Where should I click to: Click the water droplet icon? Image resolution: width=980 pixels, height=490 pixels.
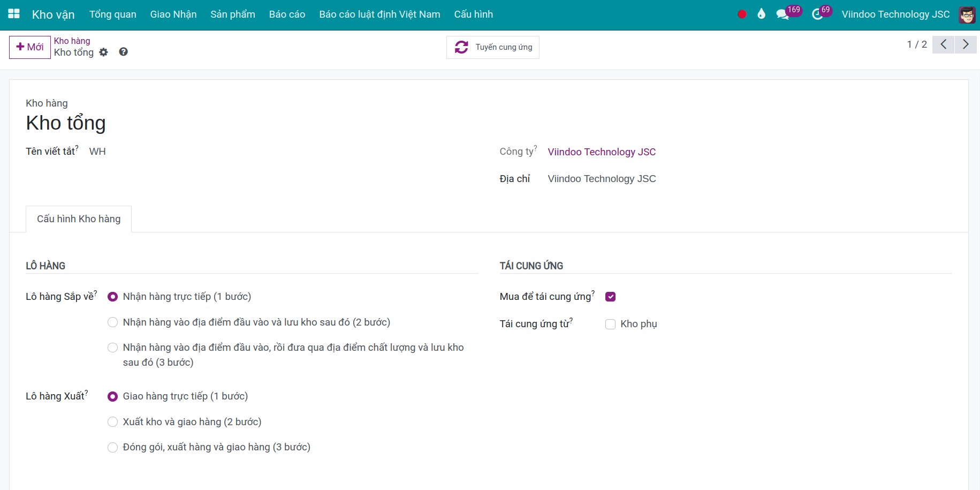pos(761,14)
